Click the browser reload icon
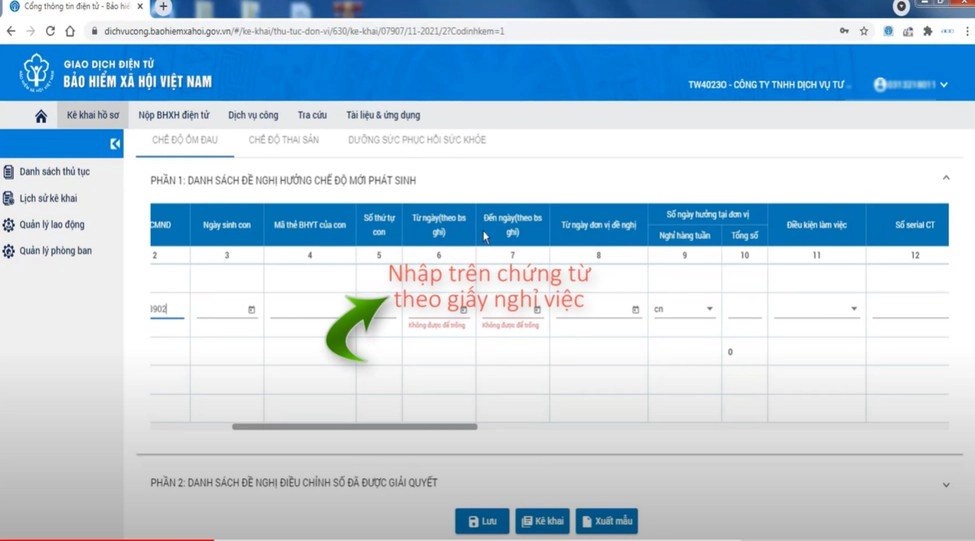This screenshot has height=541, width=975. click(50, 31)
